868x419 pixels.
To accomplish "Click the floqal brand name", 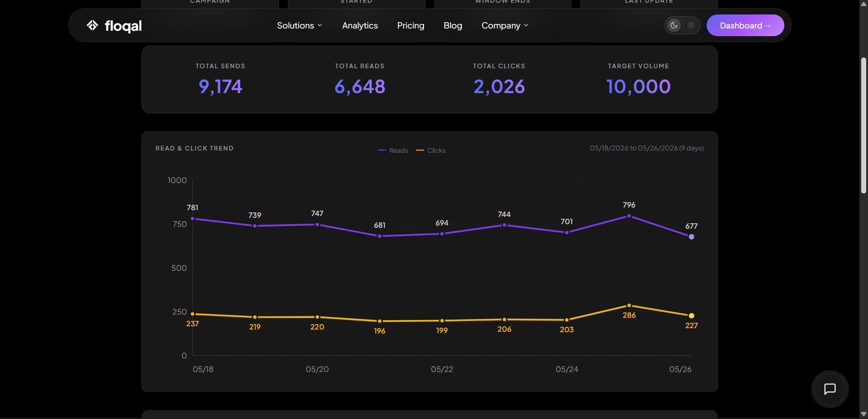I will tap(123, 26).
